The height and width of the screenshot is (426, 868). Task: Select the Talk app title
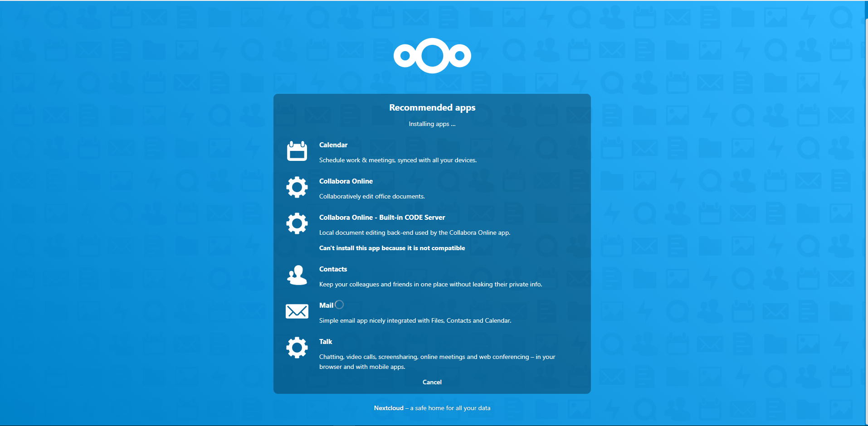pyautogui.click(x=326, y=342)
